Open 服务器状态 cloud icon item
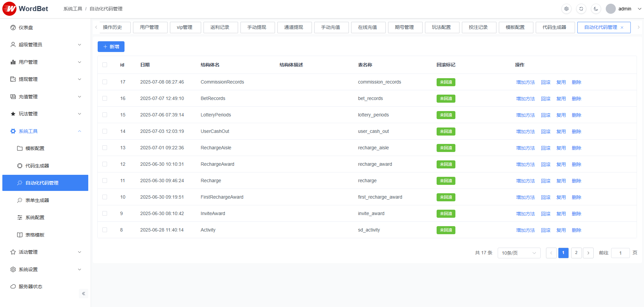 tap(13, 287)
